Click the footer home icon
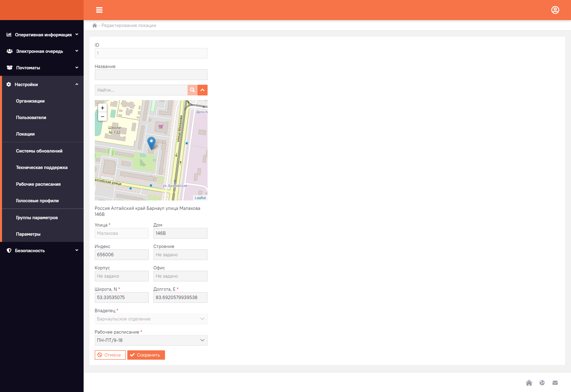571x392 pixels. point(529,383)
